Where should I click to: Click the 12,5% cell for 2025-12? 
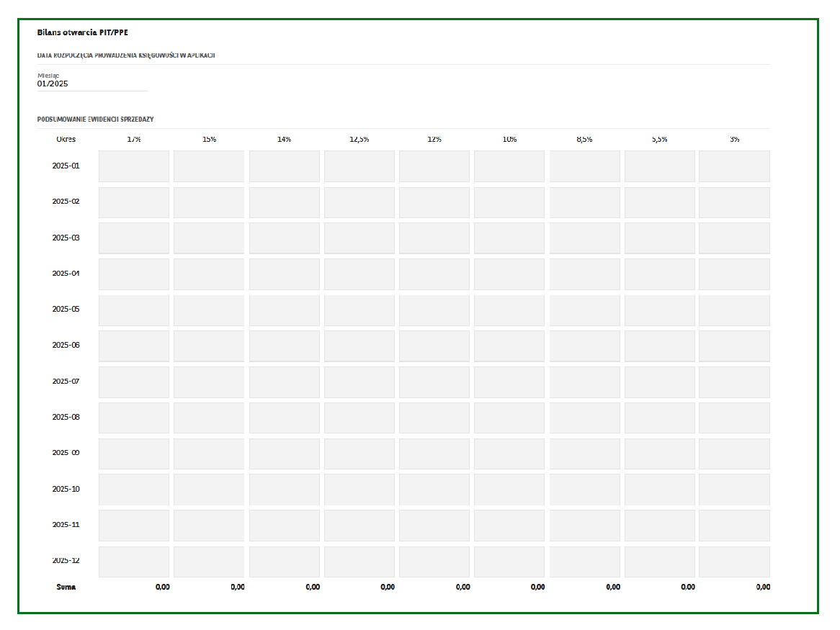[x=359, y=562]
